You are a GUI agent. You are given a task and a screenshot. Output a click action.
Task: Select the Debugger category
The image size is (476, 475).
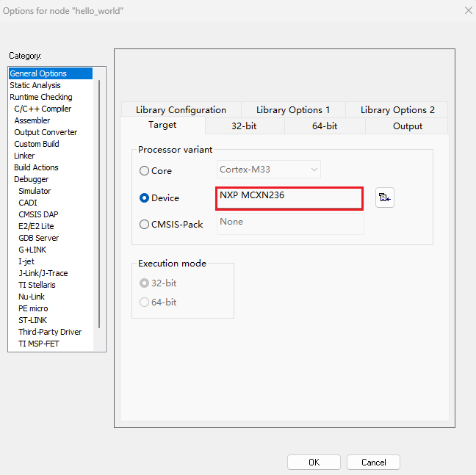(x=32, y=179)
